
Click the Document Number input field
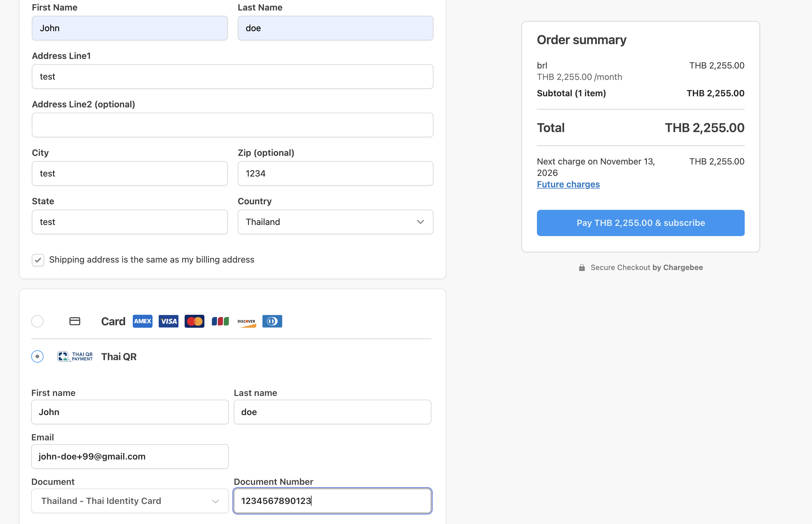click(x=333, y=501)
